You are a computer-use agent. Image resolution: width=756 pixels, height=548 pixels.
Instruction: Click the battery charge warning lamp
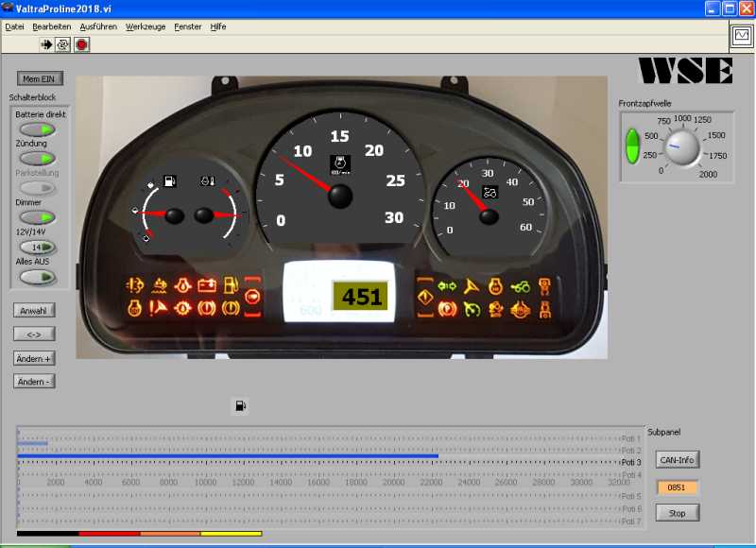pyautogui.click(x=207, y=285)
